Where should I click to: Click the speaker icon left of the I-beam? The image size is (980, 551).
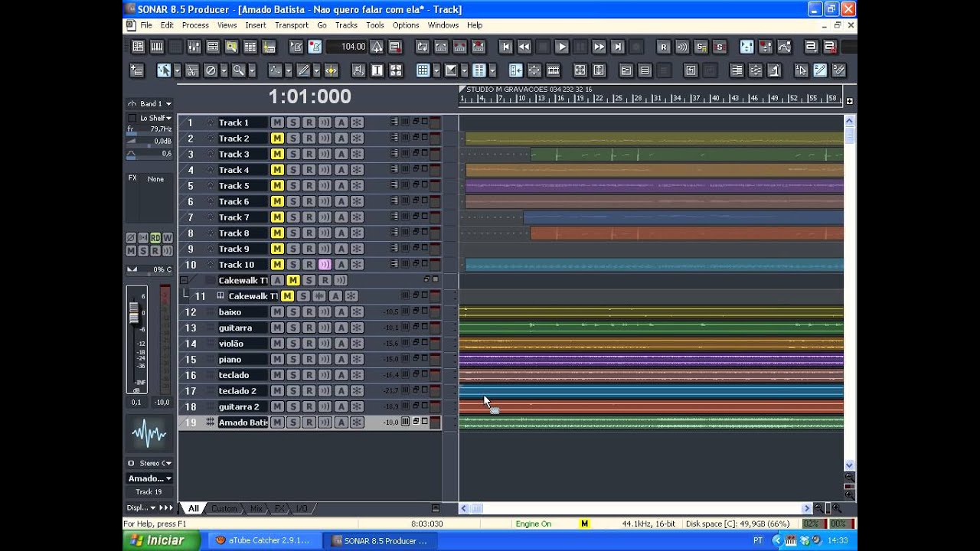click(358, 70)
